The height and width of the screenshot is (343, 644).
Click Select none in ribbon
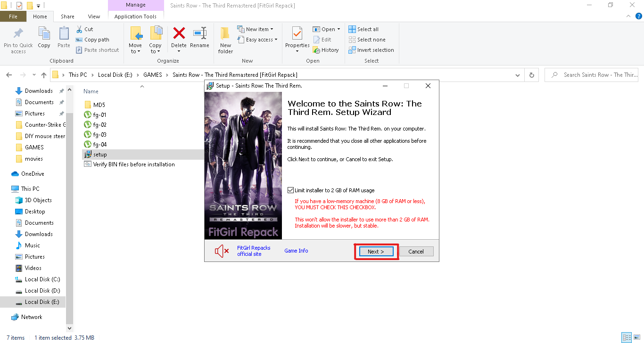coord(367,40)
